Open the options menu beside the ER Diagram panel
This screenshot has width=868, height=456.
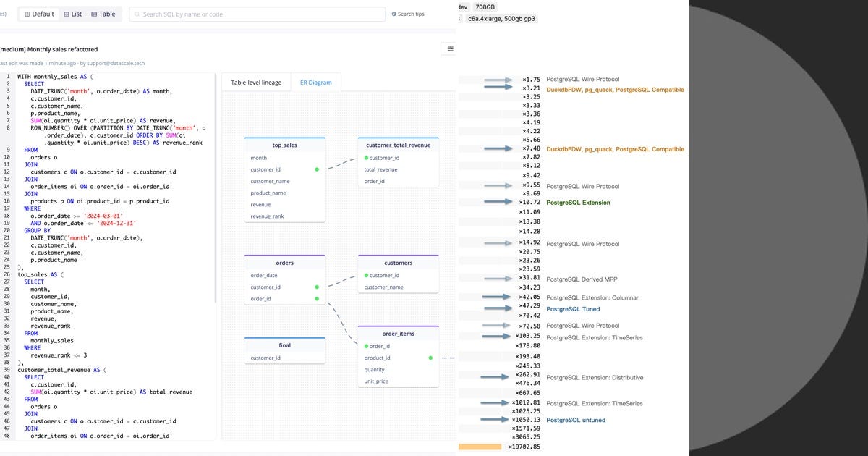(449, 48)
